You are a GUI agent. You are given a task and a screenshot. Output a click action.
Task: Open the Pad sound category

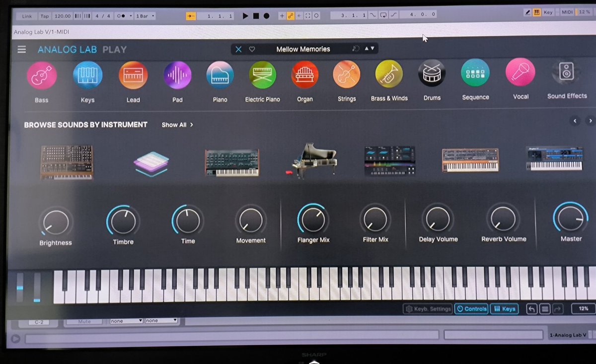click(177, 75)
